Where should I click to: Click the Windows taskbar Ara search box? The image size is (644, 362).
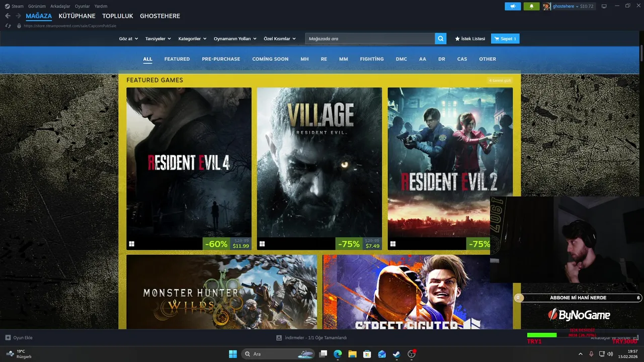pyautogui.click(x=278, y=354)
